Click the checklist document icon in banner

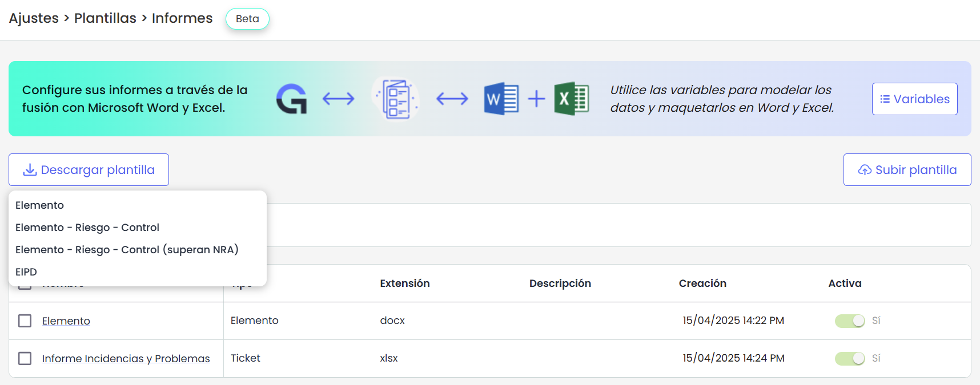tap(396, 99)
